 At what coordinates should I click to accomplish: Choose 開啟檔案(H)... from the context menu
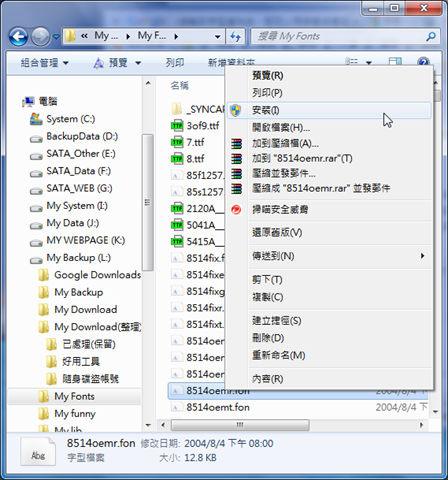coord(329,127)
